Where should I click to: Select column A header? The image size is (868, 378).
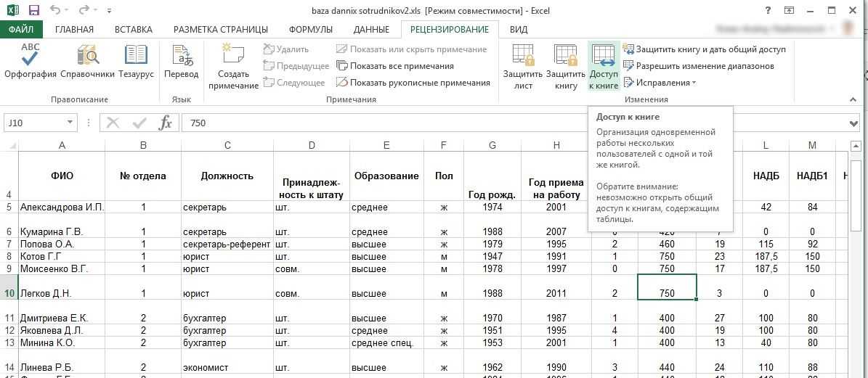tap(62, 145)
